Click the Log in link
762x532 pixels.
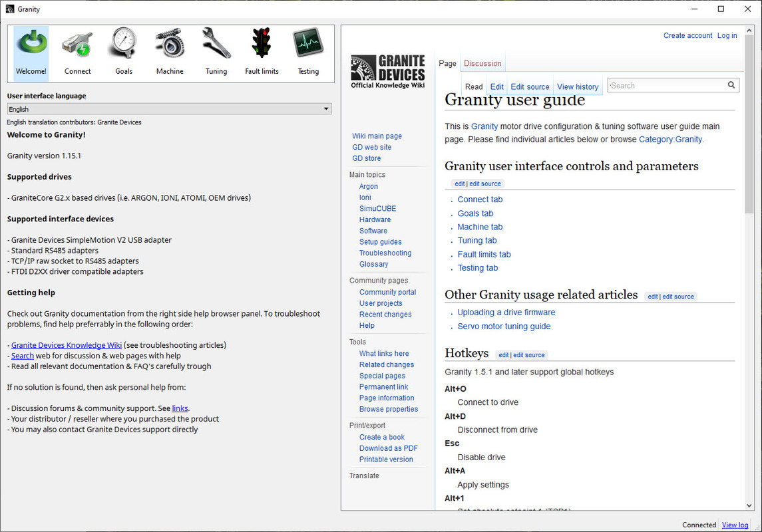click(x=727, y=35)
